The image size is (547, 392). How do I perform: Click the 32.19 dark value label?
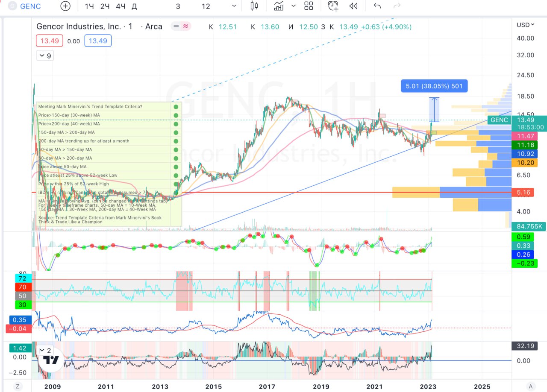[524, 346]
